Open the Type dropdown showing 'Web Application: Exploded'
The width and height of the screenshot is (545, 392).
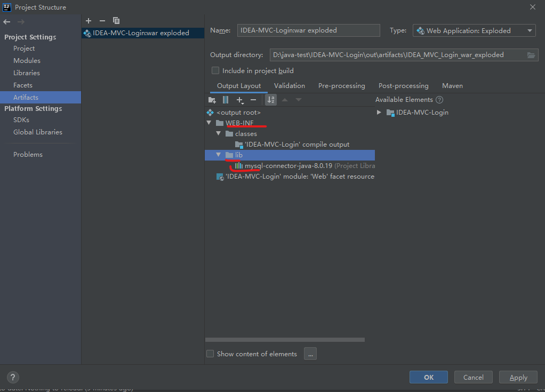click(474, 30)
